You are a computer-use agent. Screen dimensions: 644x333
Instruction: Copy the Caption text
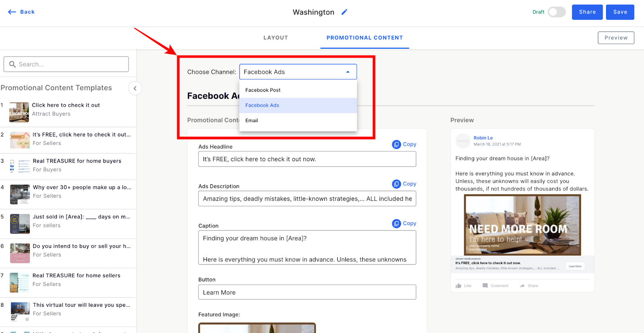pyautogui.click(x=404, y=223)
